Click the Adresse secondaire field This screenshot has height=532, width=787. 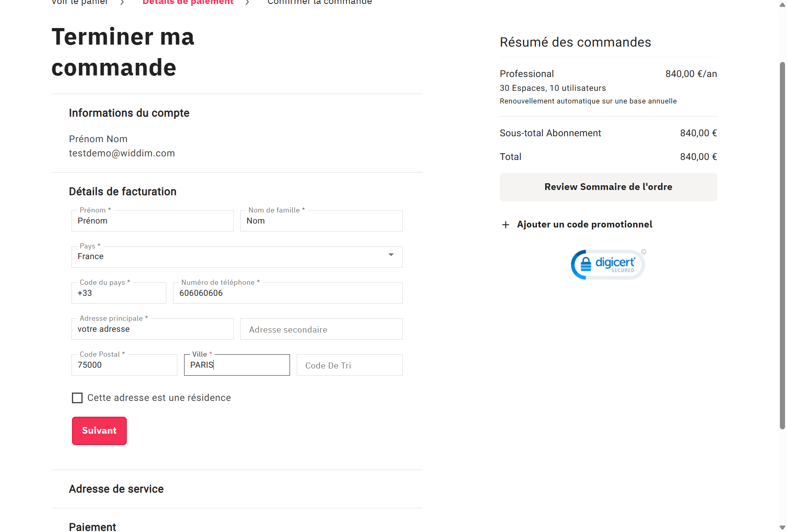point(321,329)
